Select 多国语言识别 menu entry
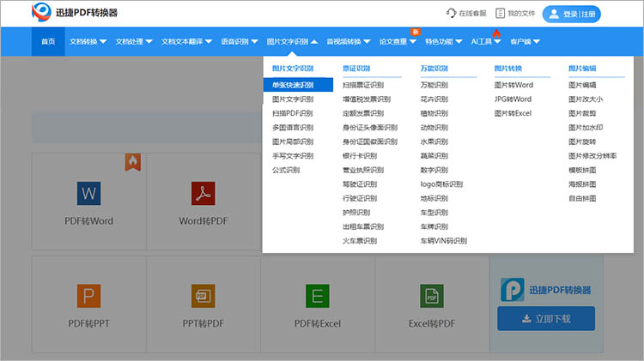Screen dimensions: 644x361 click(293, 128)
